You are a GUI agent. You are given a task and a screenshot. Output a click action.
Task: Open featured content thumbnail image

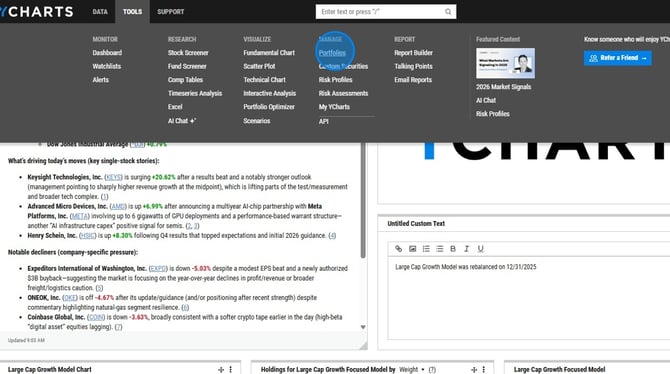(505, 63)
